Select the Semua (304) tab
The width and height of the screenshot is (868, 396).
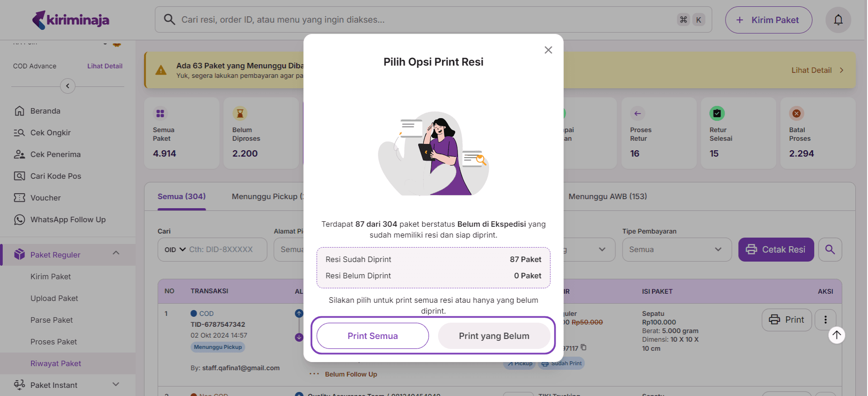181,196
